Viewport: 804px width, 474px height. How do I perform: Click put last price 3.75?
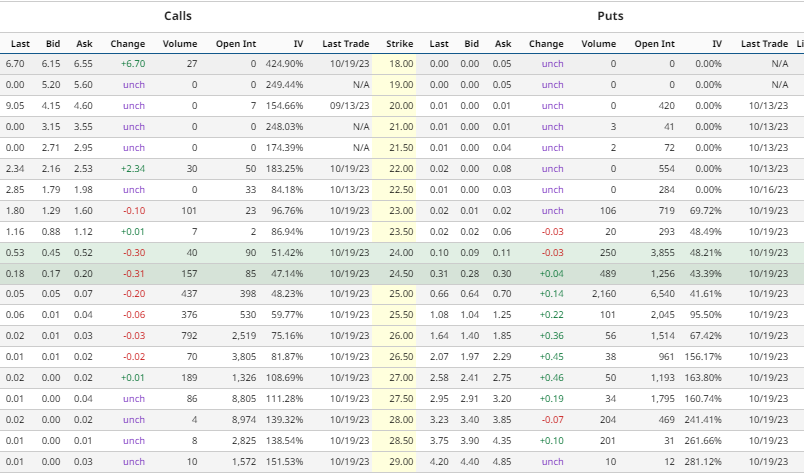(x=439, y=441)
